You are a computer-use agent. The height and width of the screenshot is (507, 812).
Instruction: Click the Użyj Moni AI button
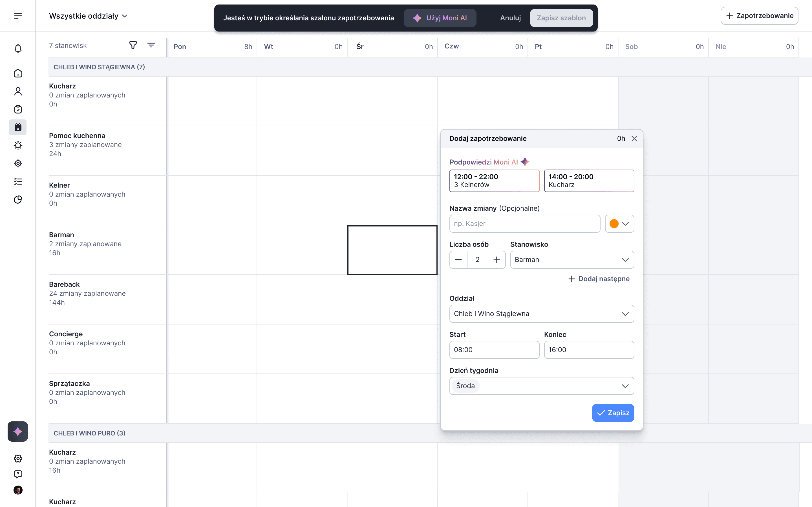tap(440, 18)
